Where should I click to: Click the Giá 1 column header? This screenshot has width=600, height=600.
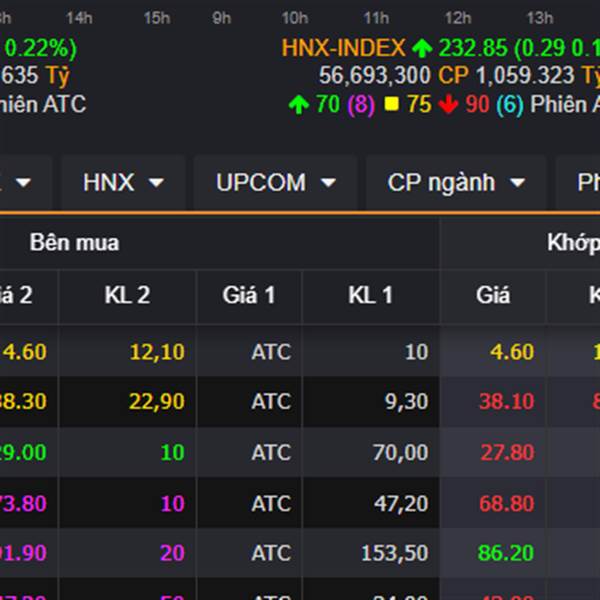pos(249,295)
